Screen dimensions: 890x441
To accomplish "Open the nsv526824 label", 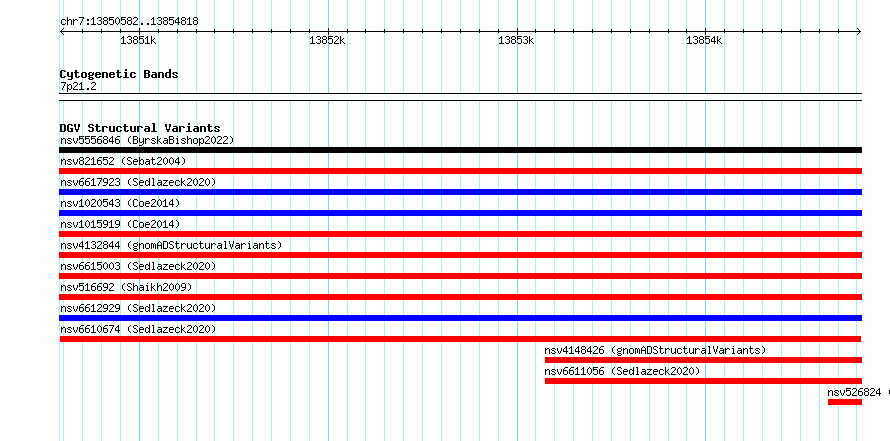I will 854,392.
